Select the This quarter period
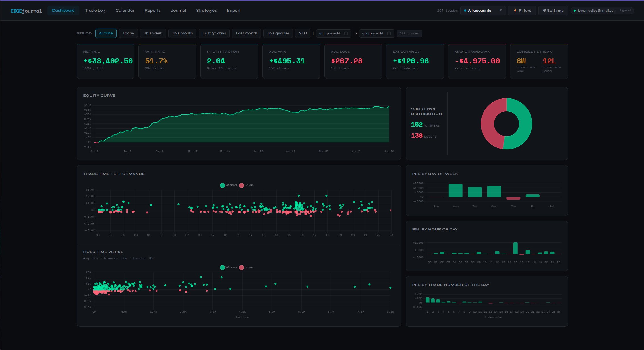The width and height of the screenshot is (644, 350). pos(278,33)
